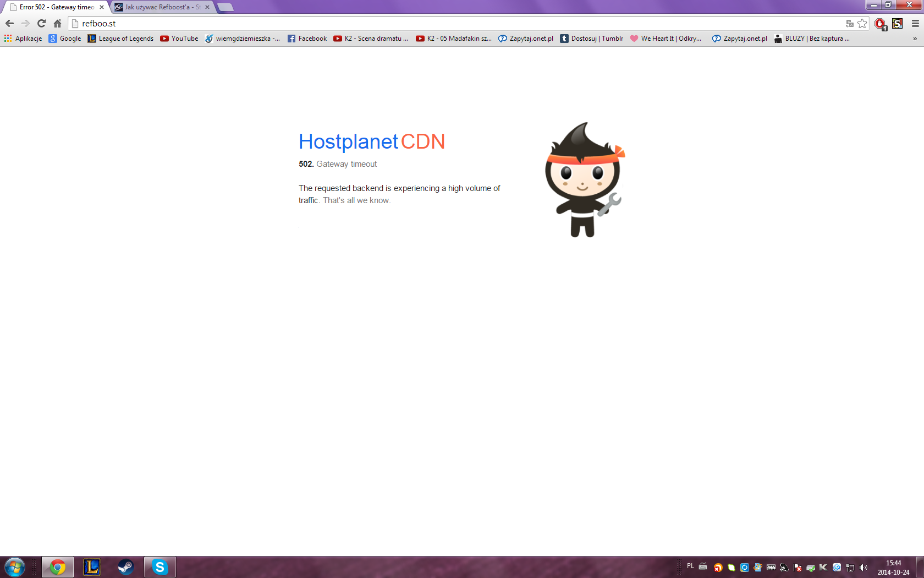Open the safely remove hardware tray icon
Screen dimensions: 924x578
pos(811,568)
